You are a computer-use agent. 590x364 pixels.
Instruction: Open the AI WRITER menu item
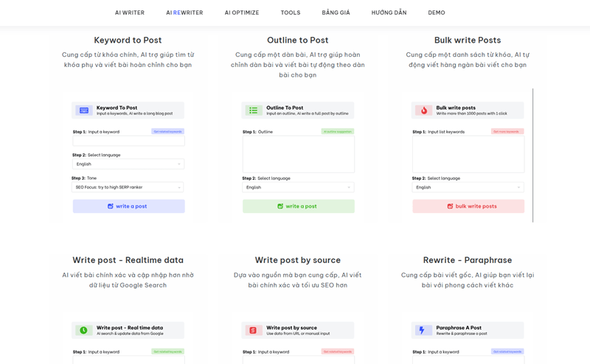[x=130, y=13]
